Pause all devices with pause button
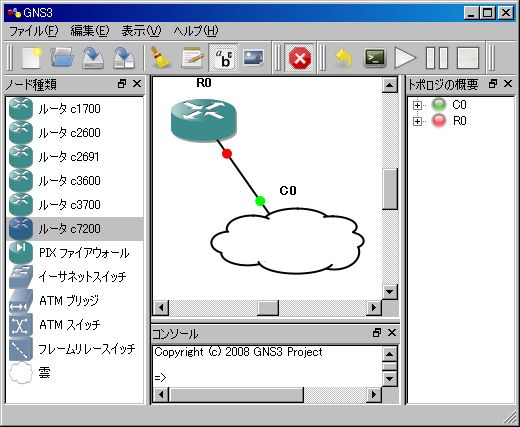520x427 pixels. [436, 58]
